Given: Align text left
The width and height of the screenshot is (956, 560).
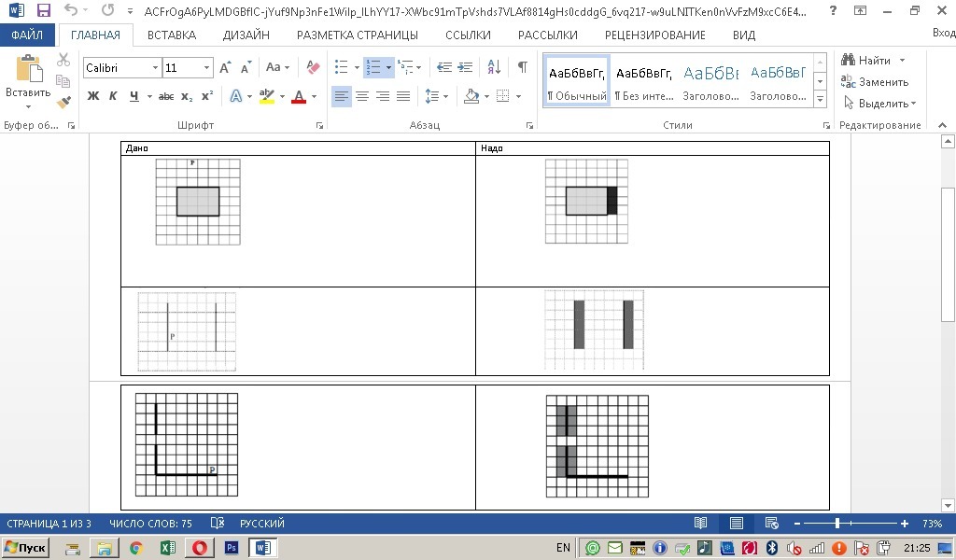Looking at the screenshot, I should pos(342,96).
